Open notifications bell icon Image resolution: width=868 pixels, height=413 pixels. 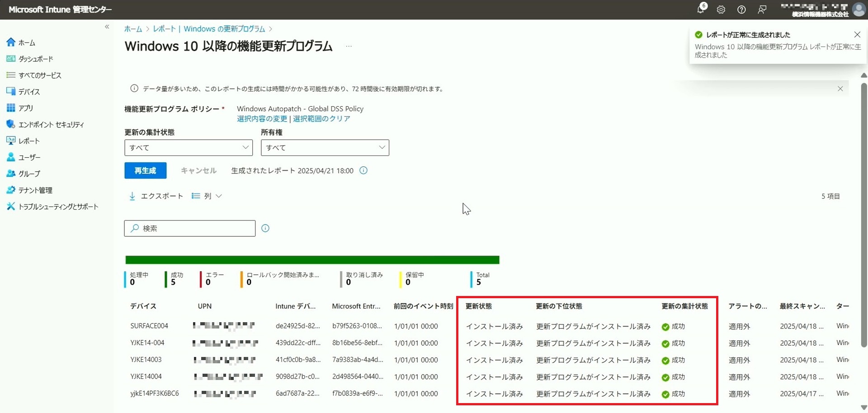point(701,9)
